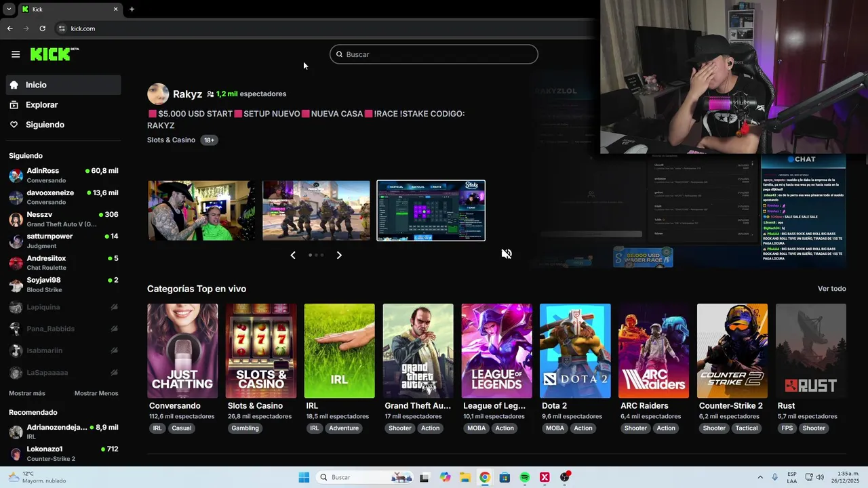The image size is (868, 488).
Task: Open Explorar in sidebar
Action: [x=64, y=105]
